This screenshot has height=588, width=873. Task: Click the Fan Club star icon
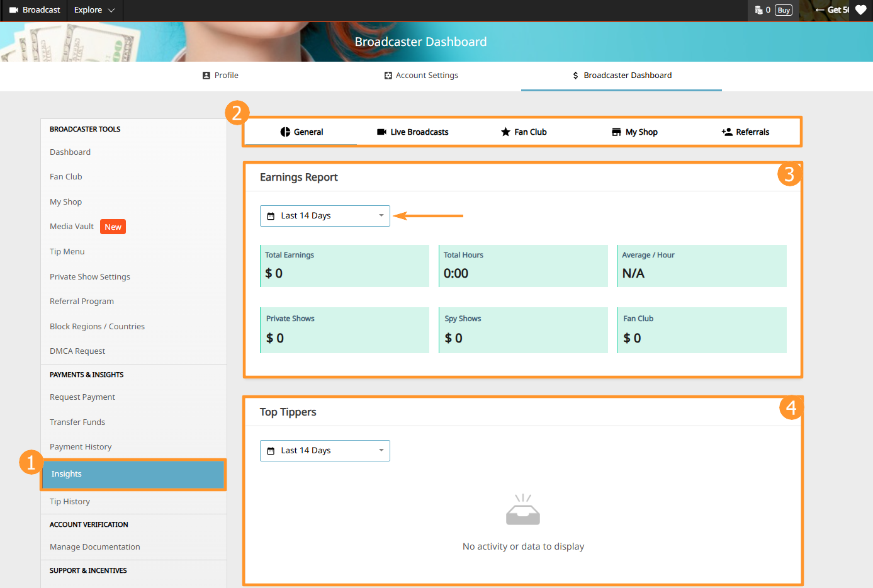tap(505, 132)
